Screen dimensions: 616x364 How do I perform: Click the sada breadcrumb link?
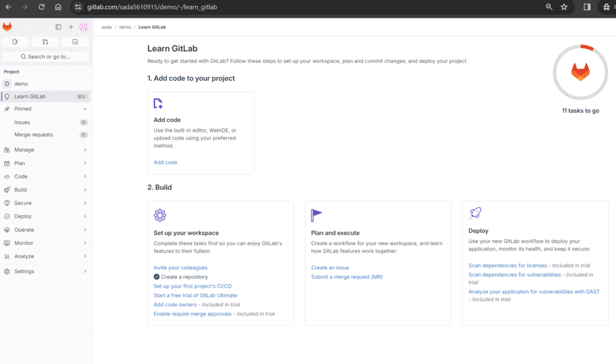(x=107, y=27)
